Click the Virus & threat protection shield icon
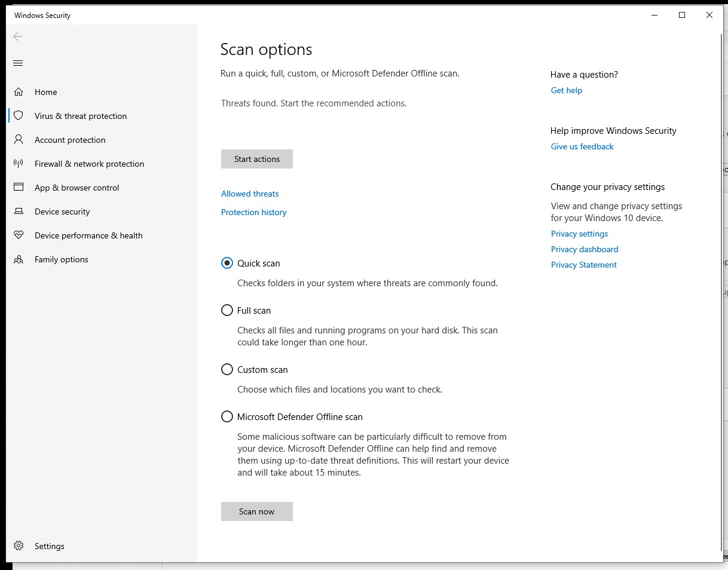The height and width of the screenshot is (570, 728). (x=19, y=115)
